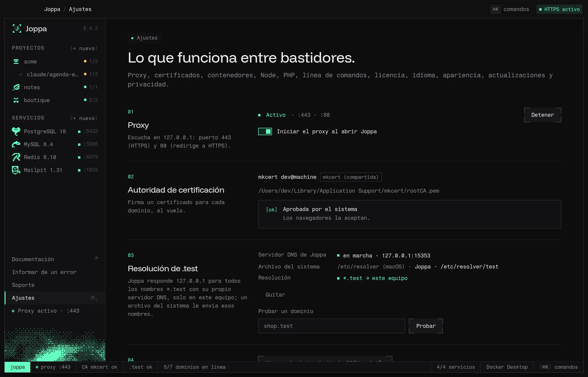Screen dimensions: 588x377
Task: Open the acme project icon
Action: coord(16,61)
